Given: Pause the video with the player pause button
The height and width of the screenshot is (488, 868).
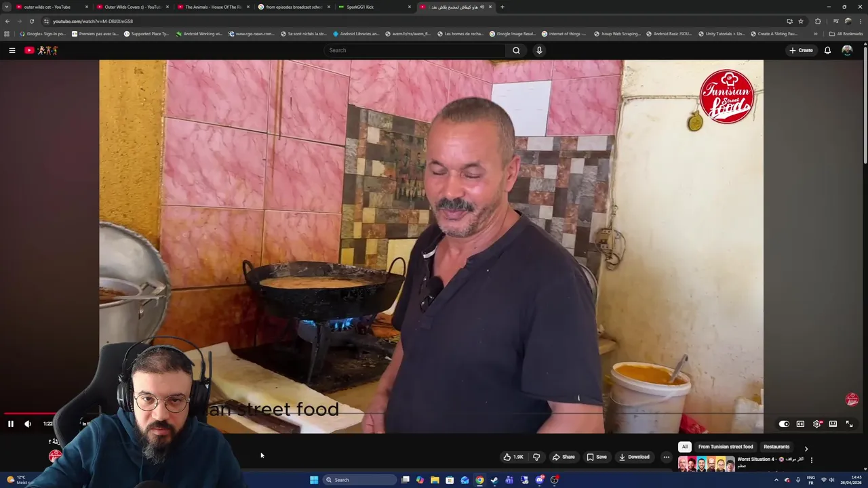Looking at the screenshot, I should [x=11, y=424].
